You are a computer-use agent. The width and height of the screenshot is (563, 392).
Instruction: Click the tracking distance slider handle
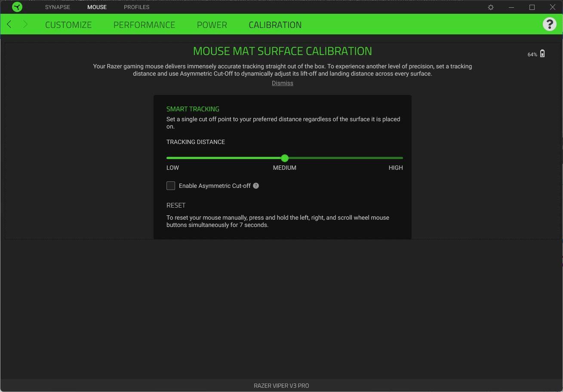[x=285, y=158]
